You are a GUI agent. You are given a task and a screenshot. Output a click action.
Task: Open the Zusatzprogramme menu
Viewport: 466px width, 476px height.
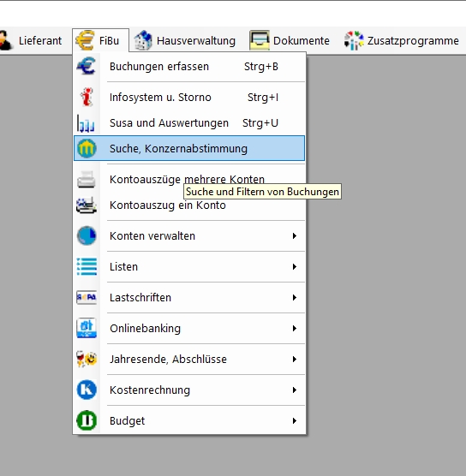(402, 41)
